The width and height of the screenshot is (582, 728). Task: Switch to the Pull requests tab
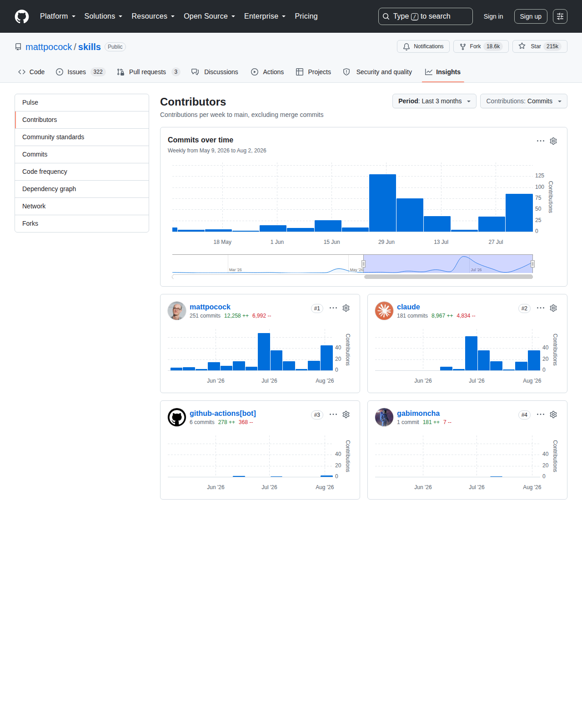[148, 72]
